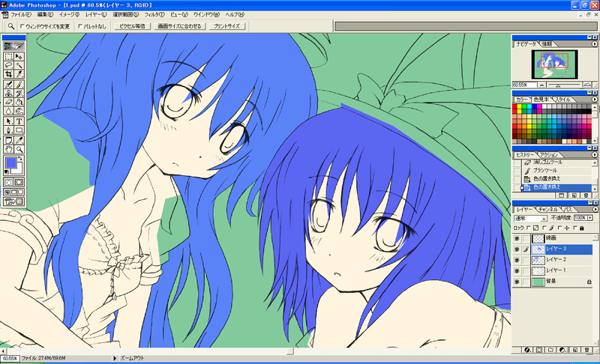The height and width of the screenshot is (364, 600).
Task: Click プリントサイズ button
Action: click(226, 26)
